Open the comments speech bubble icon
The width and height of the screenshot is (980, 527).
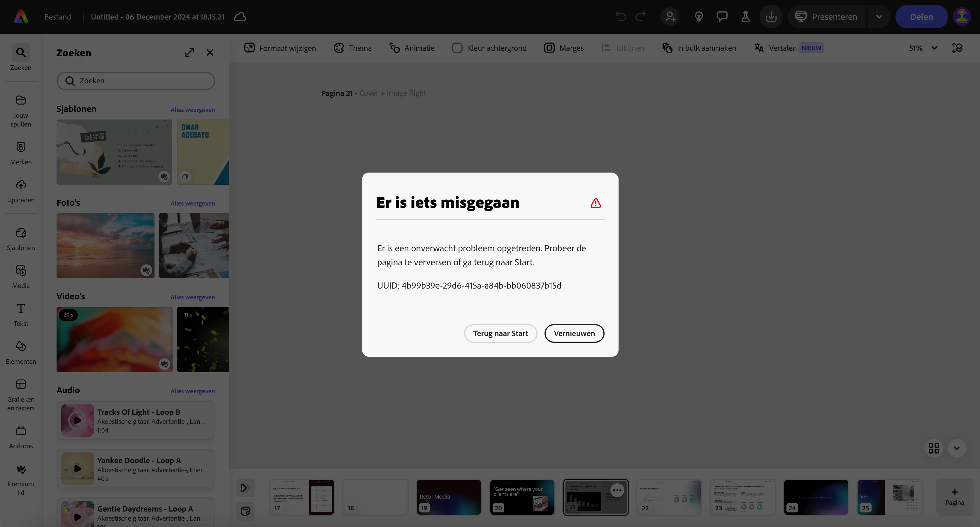[x=722, y=17]
